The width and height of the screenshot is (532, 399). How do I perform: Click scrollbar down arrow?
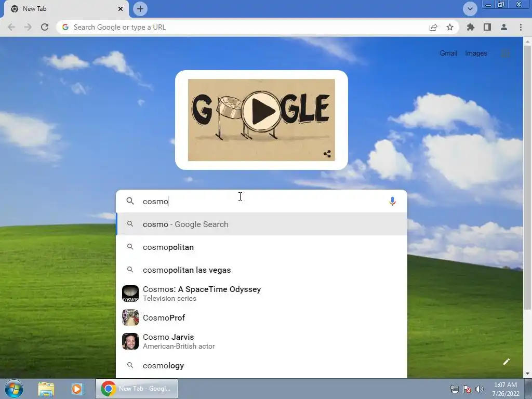tap(527, 374)
